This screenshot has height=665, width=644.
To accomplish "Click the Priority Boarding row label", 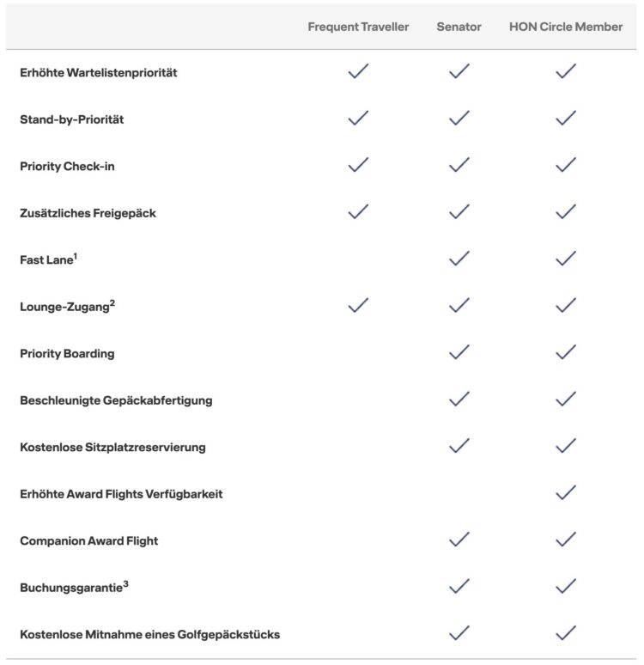I will click(67, 354).
